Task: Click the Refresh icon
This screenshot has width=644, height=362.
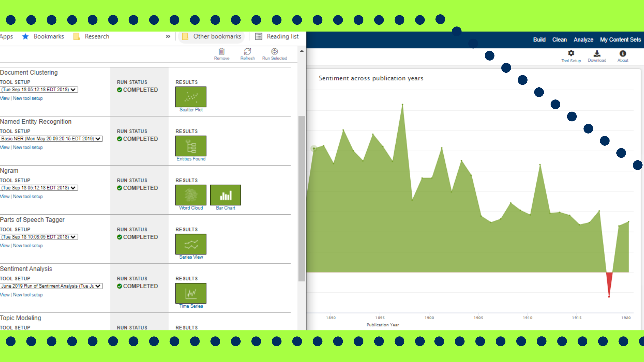Action: (247, 52)
